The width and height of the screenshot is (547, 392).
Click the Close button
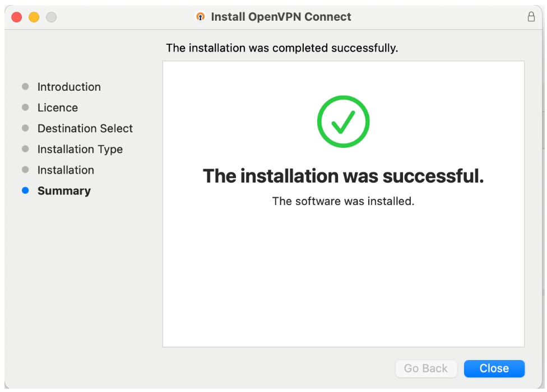click(494, 368)
